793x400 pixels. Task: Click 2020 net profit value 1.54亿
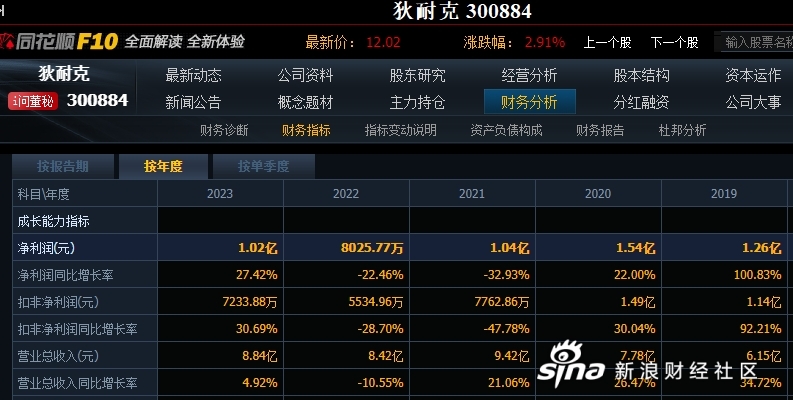[636, 248]
